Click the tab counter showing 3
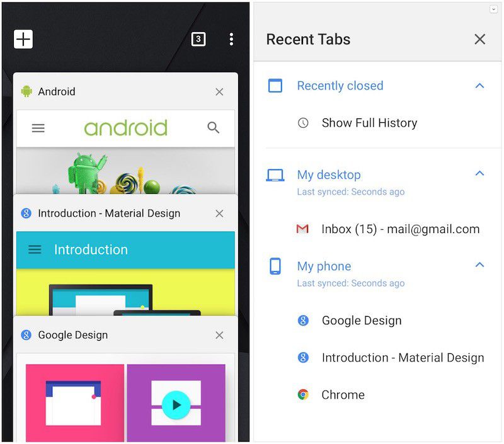This screenshot has height=444, width=504. [198, 39]
